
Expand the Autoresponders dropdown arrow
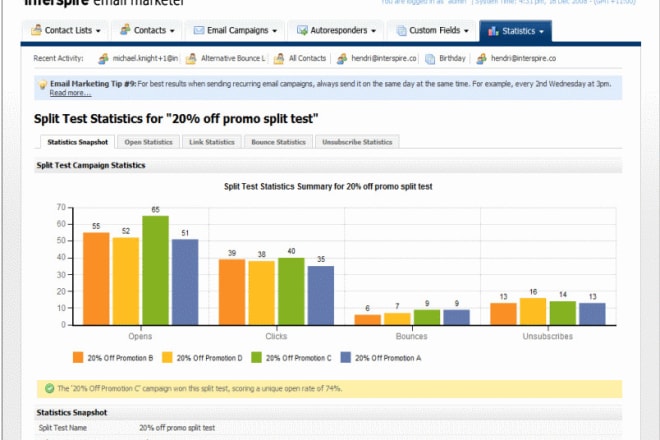pyautogui.click(x=373, y=31)
